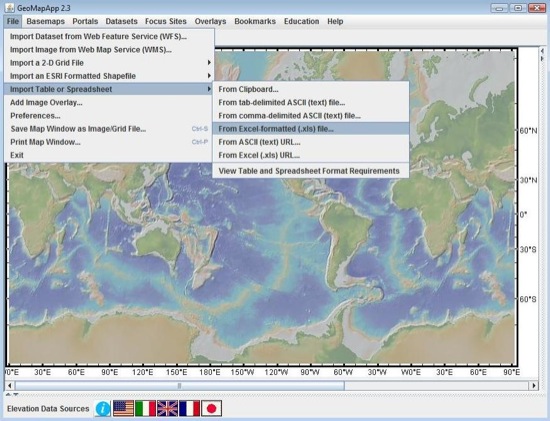The image size is (550, 421).
Task: Select From Excel (.xls) URL option
Action: [310, 155]
